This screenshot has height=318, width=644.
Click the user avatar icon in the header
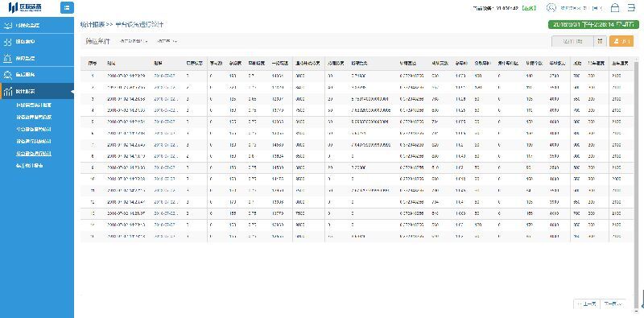click(x=551, y=8)
